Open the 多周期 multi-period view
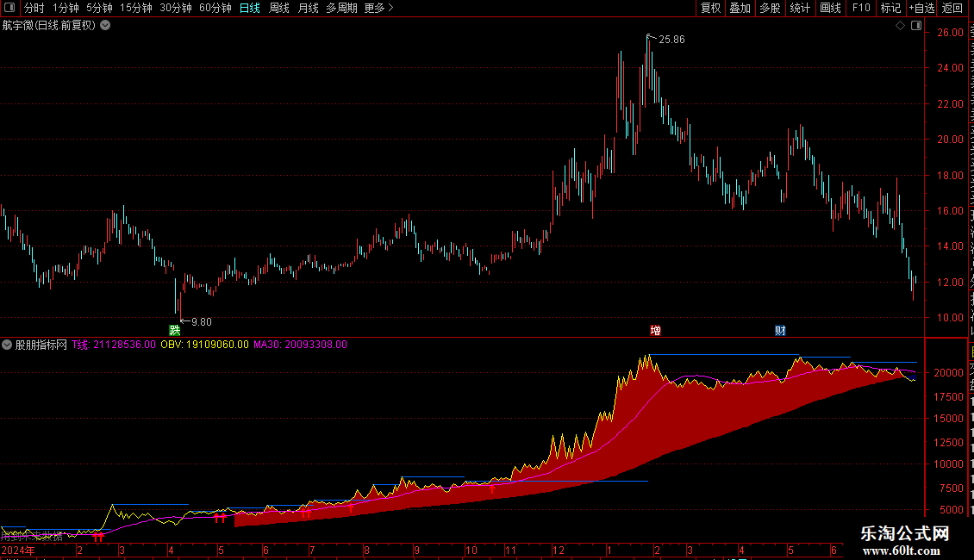The image size is (974, 560). coord(341,8)
